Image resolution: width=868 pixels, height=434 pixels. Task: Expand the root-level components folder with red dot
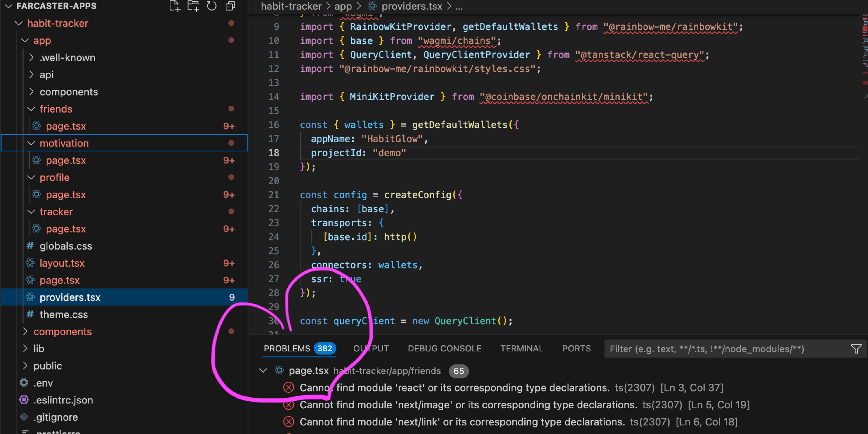(25, 331)
